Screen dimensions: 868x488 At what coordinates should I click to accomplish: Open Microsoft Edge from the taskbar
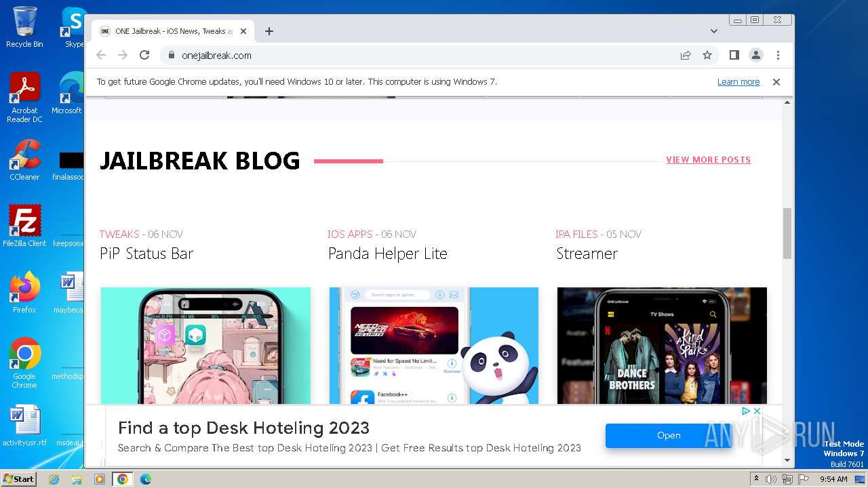145,479
